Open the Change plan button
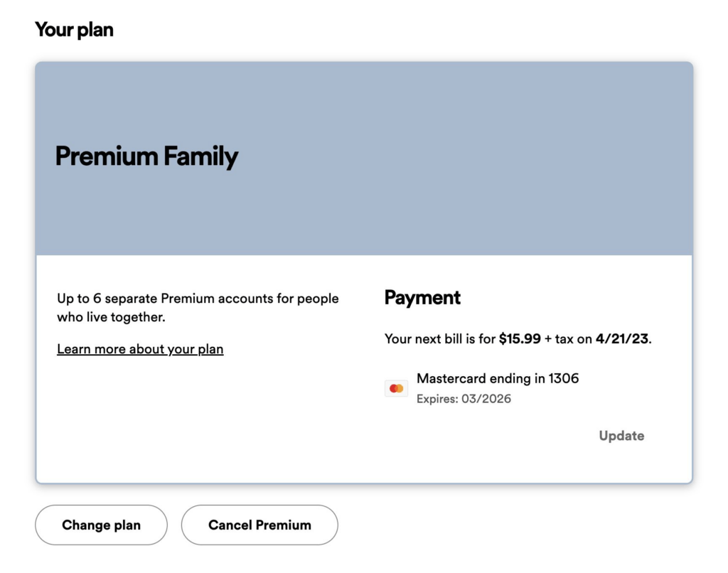 [101, 525]
